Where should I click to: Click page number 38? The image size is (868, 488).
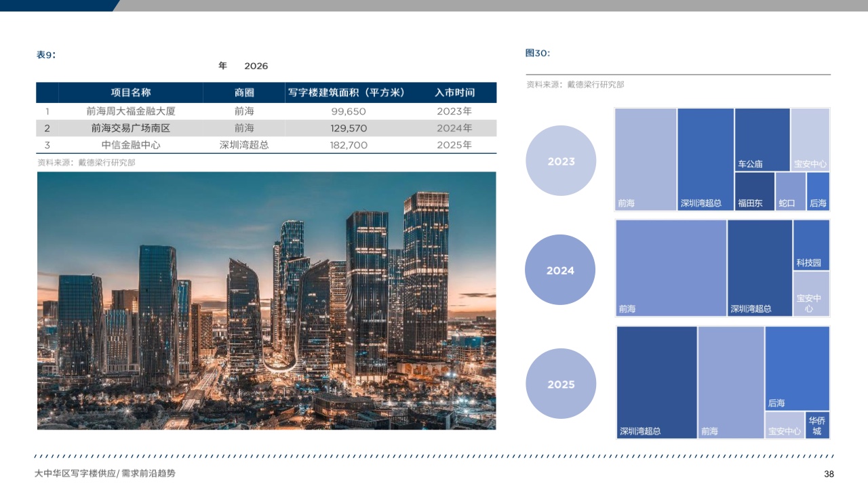pyautogui.click(x=829, y=474)
